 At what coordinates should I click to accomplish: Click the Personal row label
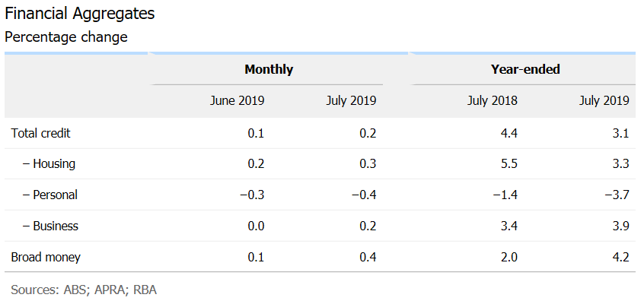click(49, 195)
